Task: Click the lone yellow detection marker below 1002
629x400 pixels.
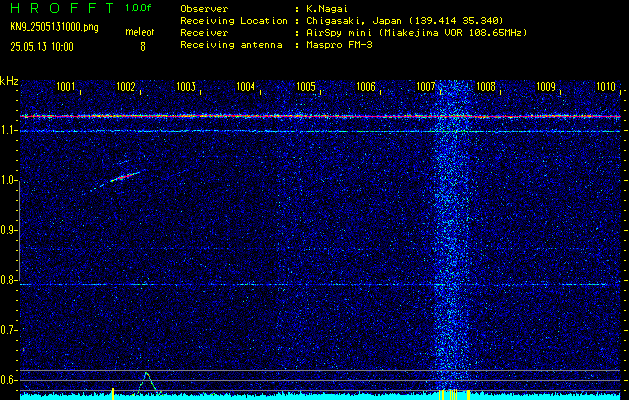Action: tap(113, 394)
